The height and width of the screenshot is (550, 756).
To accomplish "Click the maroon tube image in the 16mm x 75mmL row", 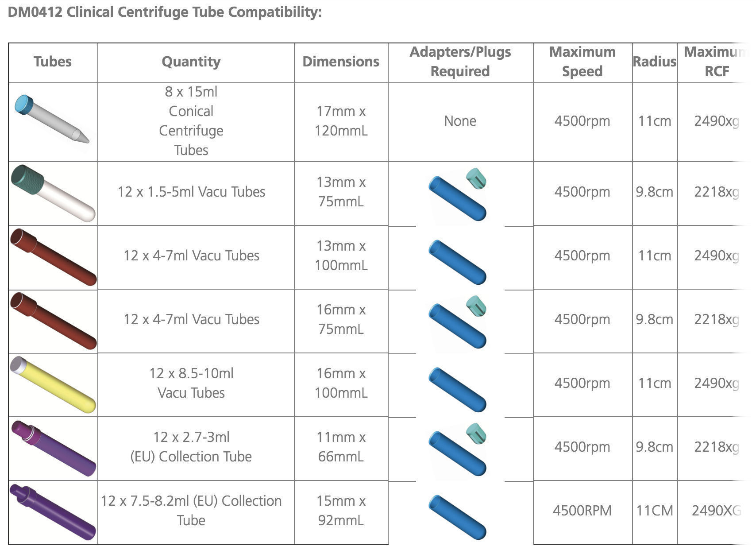I will [x=53, y=321].
